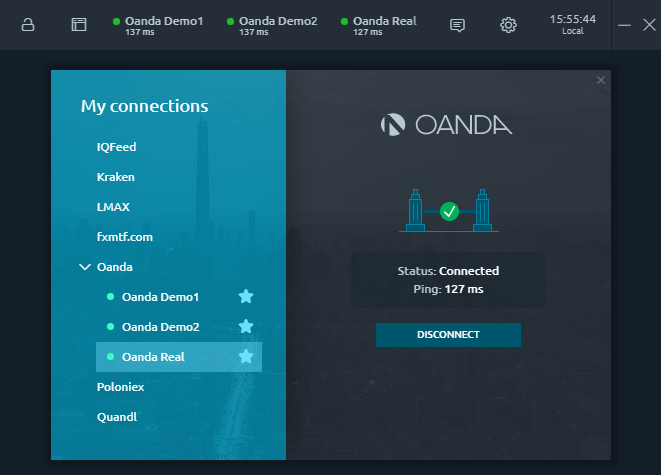661x475 pixels.
Task: Toggle favorite star for Oanda Demo2
Action: 246,327
